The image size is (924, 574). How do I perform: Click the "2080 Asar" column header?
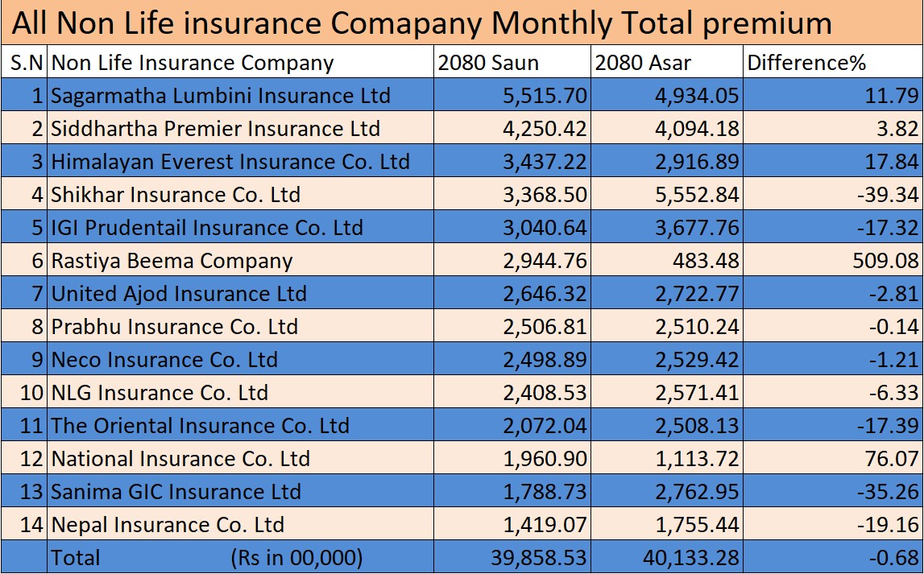(x=643, y=63)
